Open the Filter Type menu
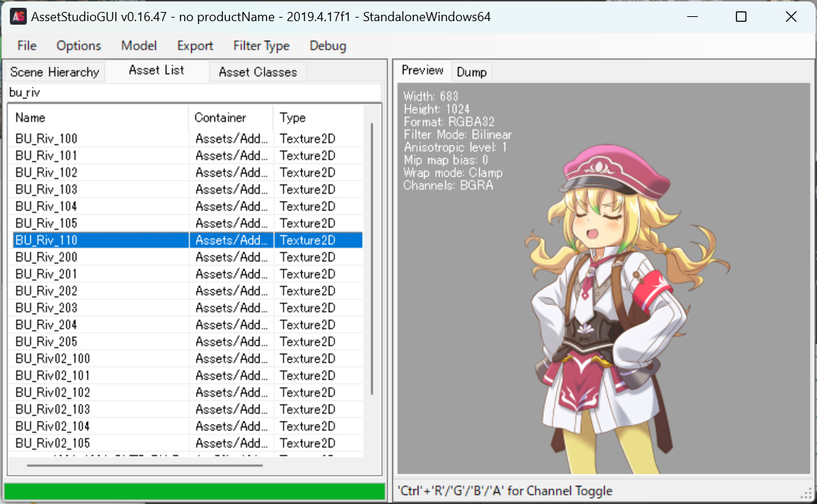Screen dimensions: 817x504 [261, 46]
